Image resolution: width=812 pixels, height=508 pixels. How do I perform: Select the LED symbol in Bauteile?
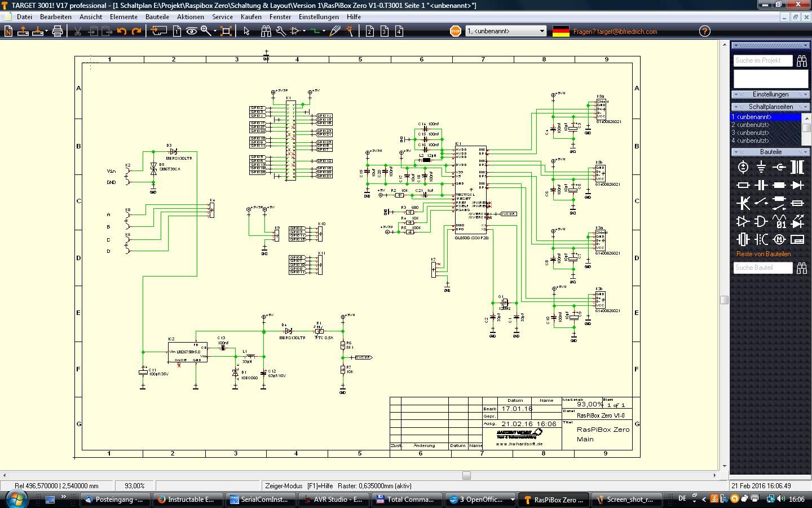[x=797, y=221]
